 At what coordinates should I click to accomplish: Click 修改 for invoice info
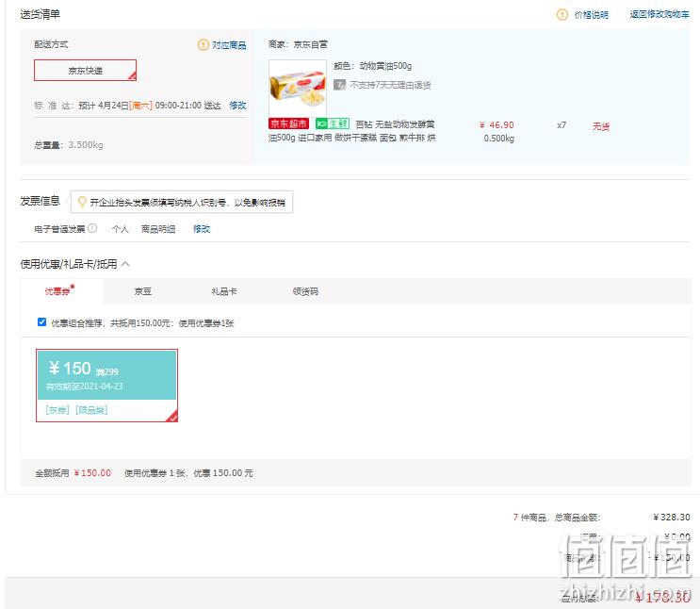point(202,229)
